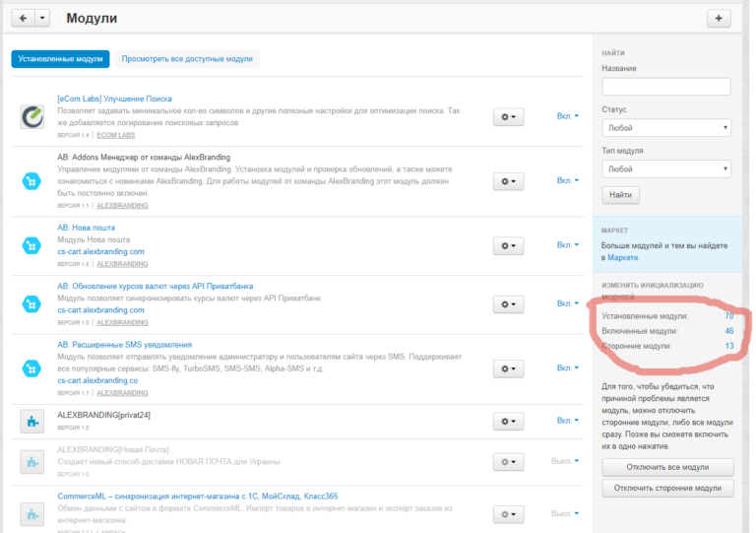Click Отключить сторонние модули button

pos(667,488)
